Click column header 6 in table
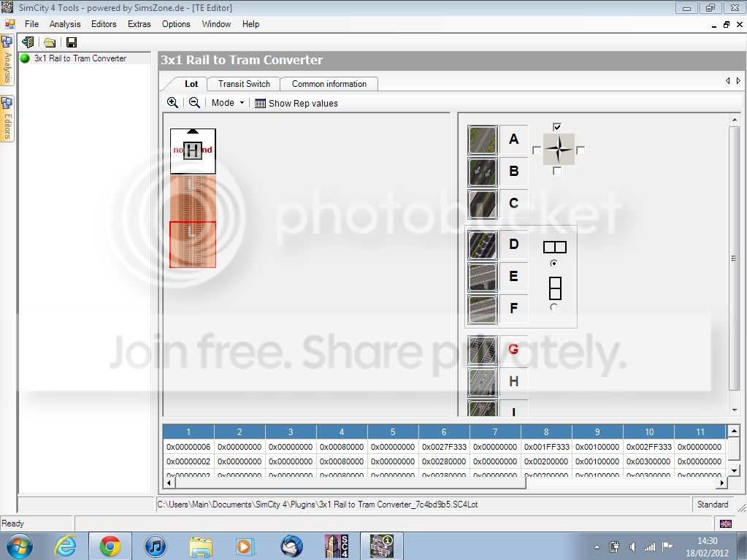This screenshot has height=560, width=747. point(444,432)
